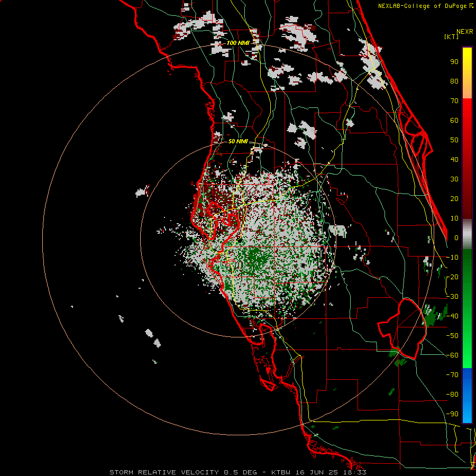Click the -10 value on the velocity scale

point(452,258)
